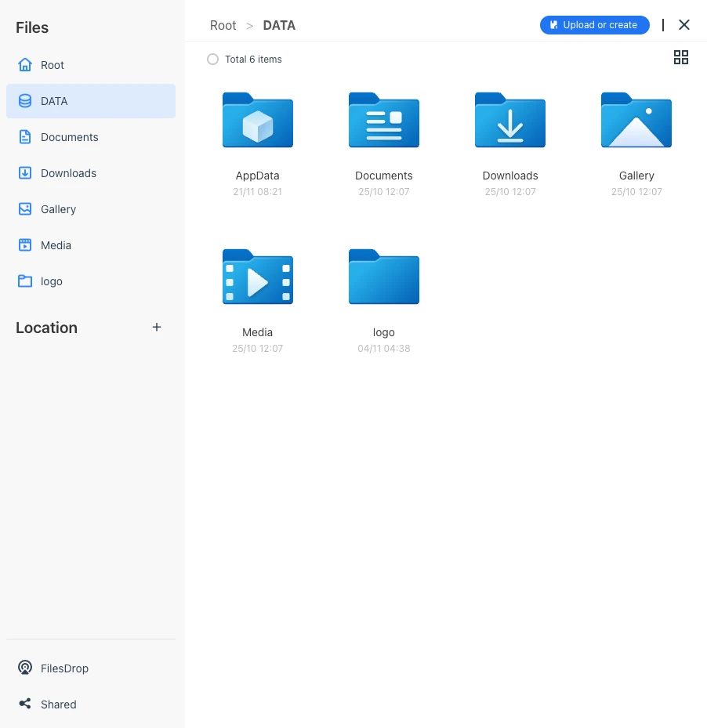
Task: Open the Downloads folder icon in grid
Action: click(510, 120)
